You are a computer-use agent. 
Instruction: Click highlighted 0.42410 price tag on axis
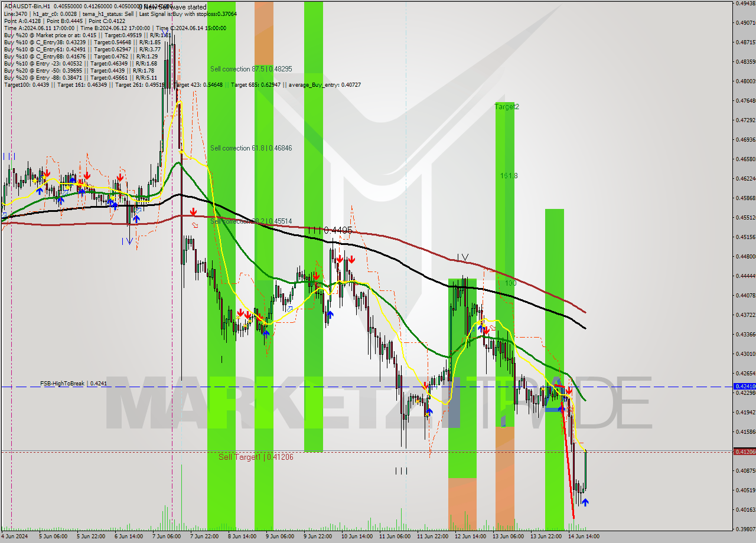[x=744, y=386]
